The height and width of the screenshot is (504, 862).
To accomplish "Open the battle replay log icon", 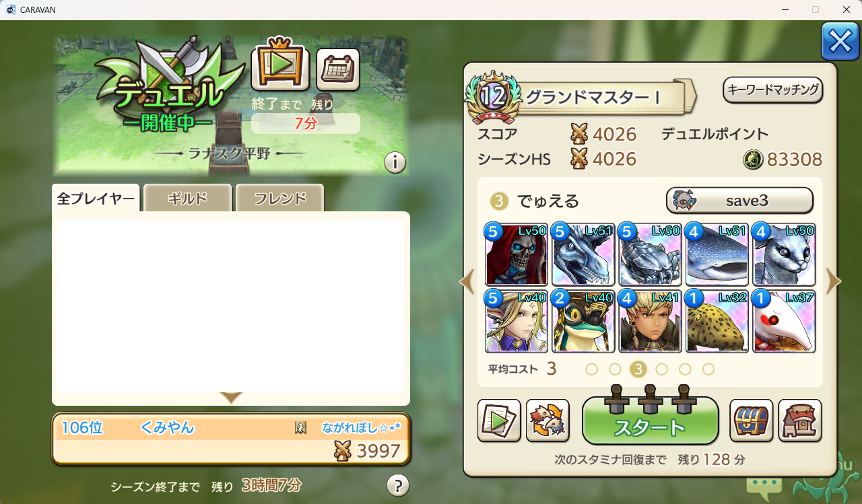I will 499,421.
